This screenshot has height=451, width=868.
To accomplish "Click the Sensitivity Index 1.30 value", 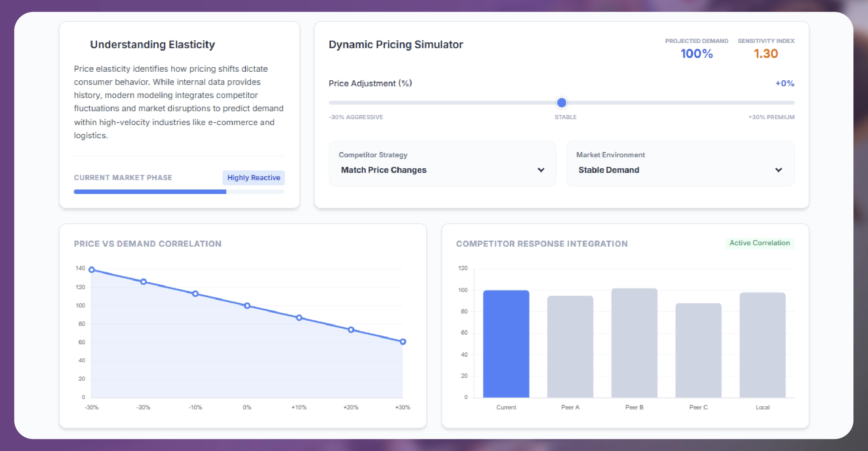I will pos(766,53).
